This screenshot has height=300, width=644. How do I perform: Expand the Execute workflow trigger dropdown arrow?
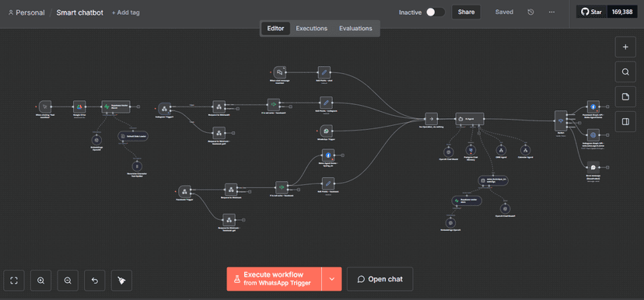tap(332, 279)
